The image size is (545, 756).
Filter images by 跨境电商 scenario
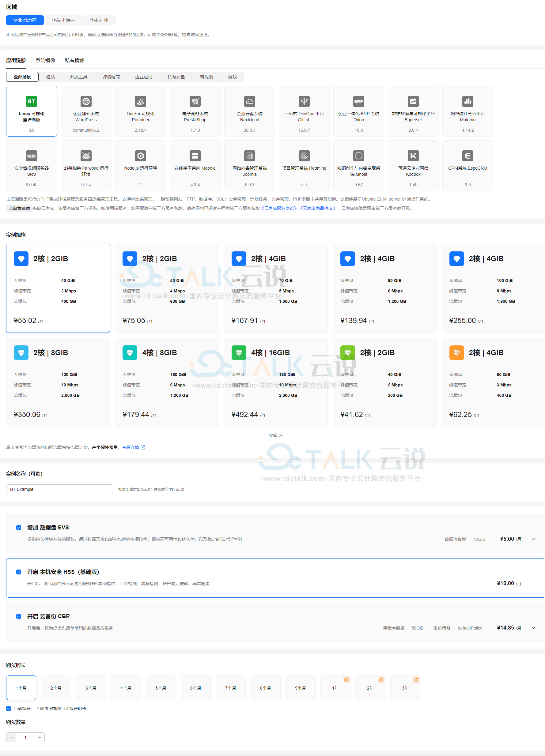point(111,77)
